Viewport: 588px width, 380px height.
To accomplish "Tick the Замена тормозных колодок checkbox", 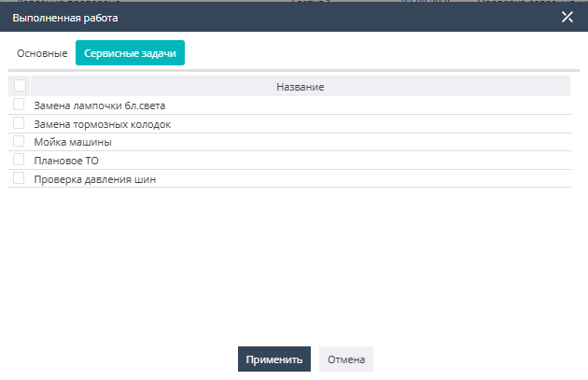I will coord(19,122).
